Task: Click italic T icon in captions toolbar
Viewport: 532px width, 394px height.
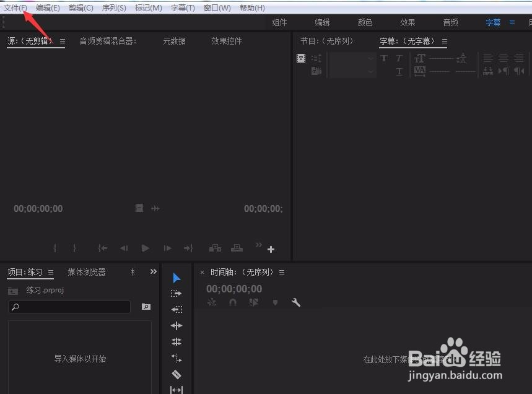Action: [399, 58]
